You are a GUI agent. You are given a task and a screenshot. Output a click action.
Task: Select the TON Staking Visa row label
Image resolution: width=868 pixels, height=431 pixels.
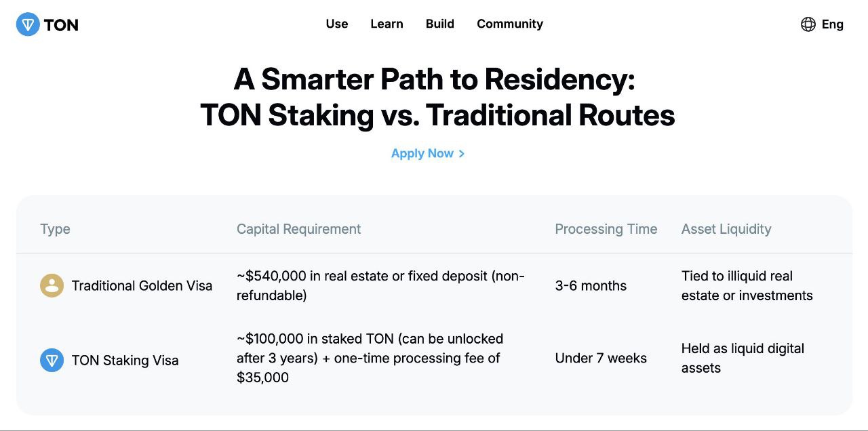coord(125,361)
